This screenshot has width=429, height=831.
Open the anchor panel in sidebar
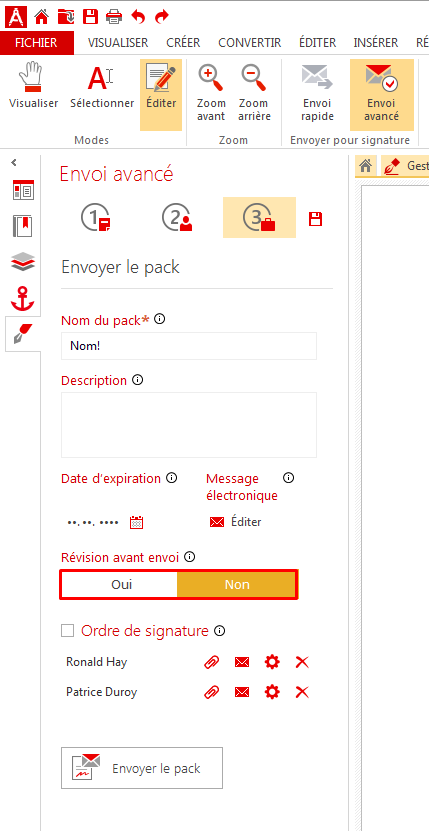[23, 299]
